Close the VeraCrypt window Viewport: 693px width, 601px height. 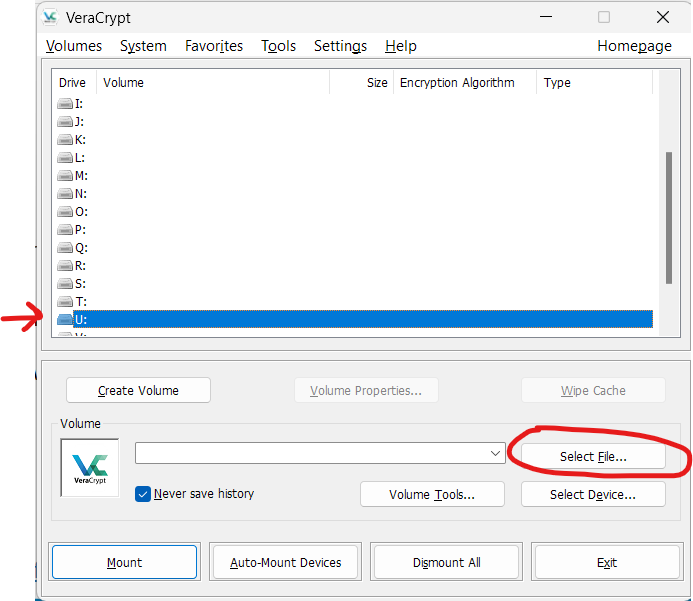pyautogui.click(x=663, y=17)
